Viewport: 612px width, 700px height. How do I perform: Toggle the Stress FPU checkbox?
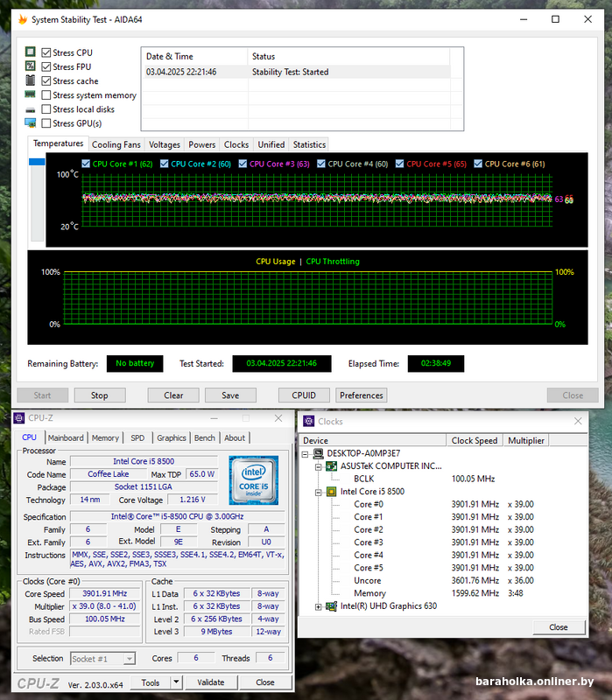pos(46,67)
